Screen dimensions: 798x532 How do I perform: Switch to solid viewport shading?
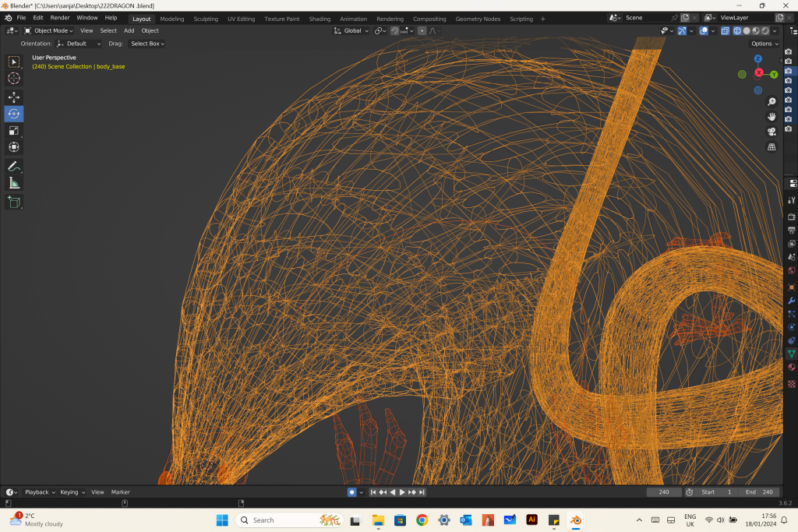[x=747, y=31]
